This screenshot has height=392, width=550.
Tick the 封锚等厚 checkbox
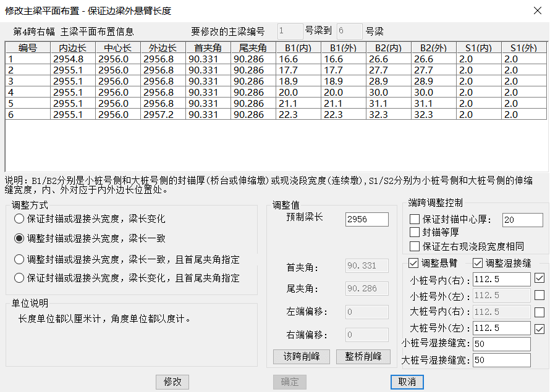pos(415,233)
